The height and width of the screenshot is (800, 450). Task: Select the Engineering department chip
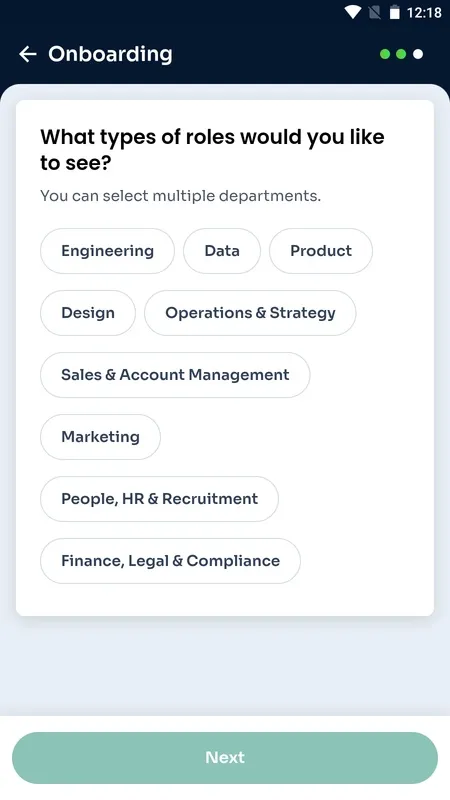(107, 251)
